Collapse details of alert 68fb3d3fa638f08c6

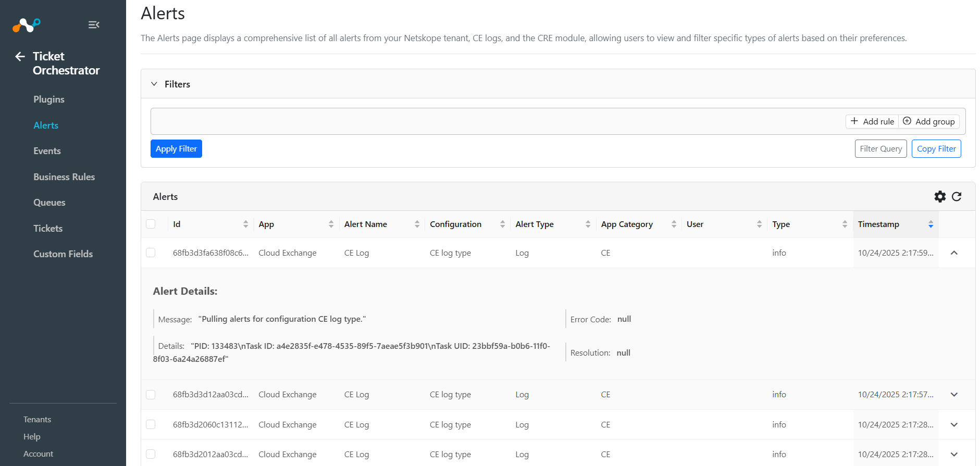pos(954,253)
